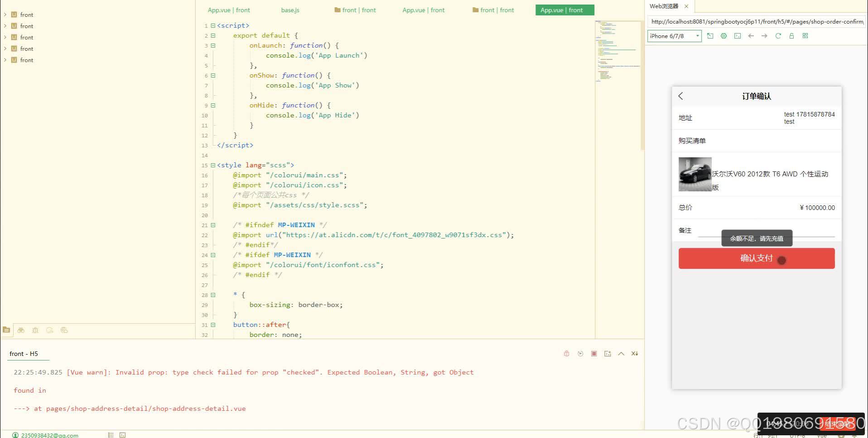Toggle the lock icon in browser toolbar
Screen dimensions: 868x438
pos(791,36)
